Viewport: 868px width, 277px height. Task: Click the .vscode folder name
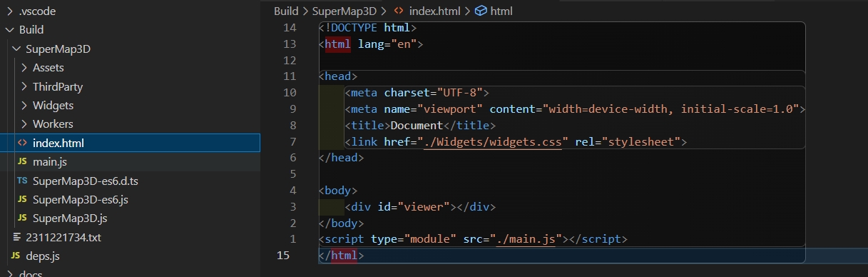[37, 11]
